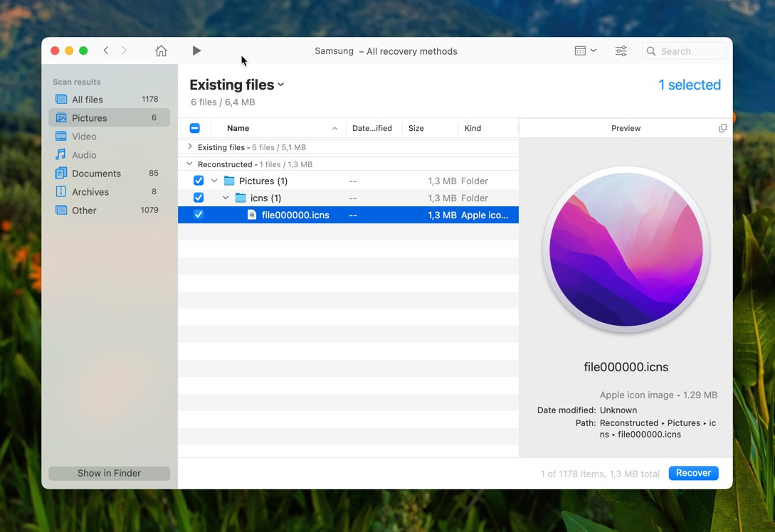Pop out the Preview panel icon
Image resolution: width=775 pixels, height=532 pixels.
(x=722, y=129)
